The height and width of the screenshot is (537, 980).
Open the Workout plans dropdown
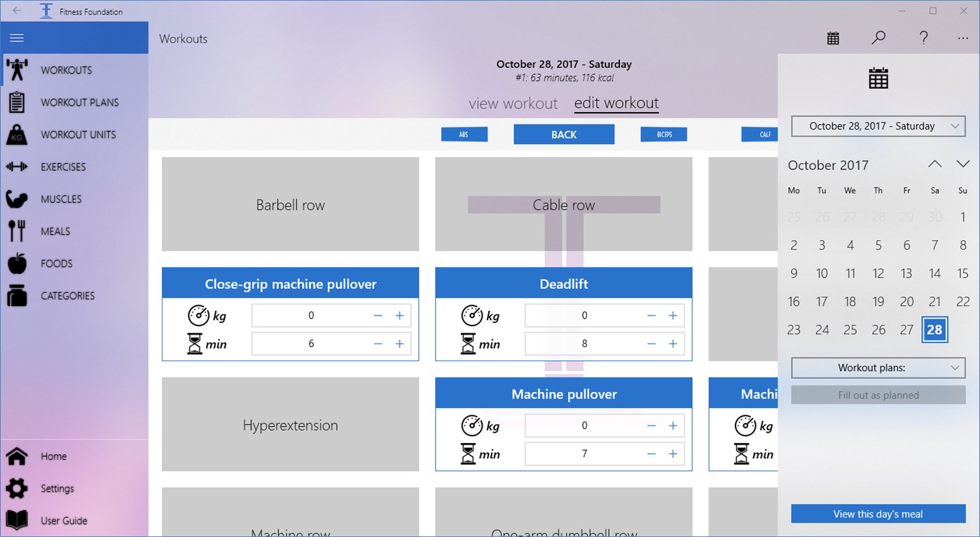[878, 368]
